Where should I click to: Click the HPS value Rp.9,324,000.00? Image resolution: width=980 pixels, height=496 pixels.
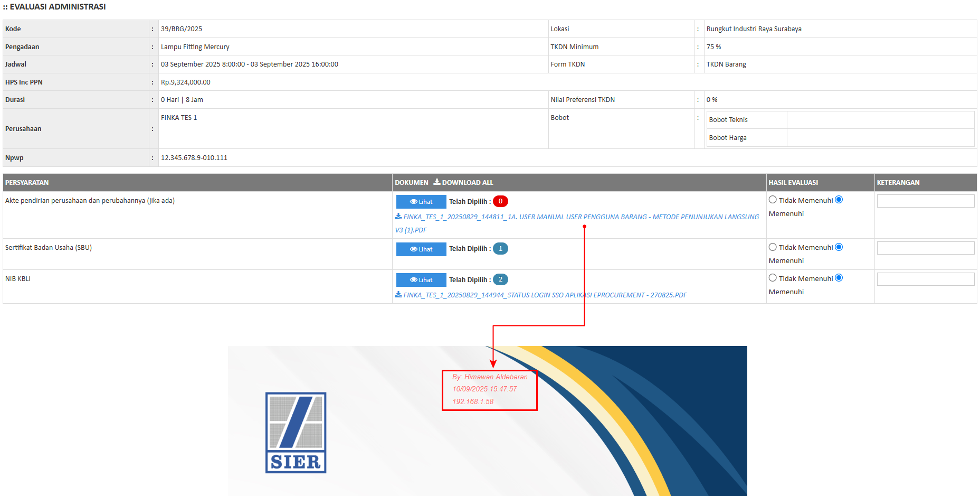pos(186,82)
